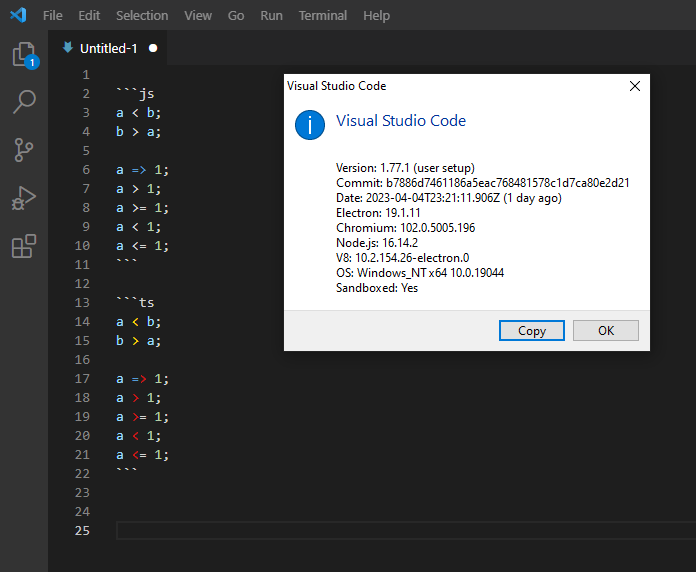Open the Search view icon

24,102
